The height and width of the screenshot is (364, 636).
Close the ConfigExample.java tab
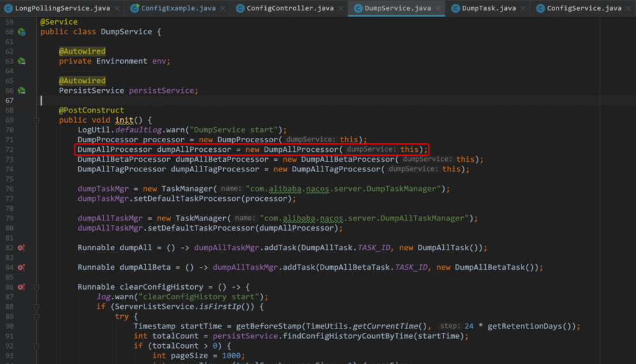[x=223, y=8]
